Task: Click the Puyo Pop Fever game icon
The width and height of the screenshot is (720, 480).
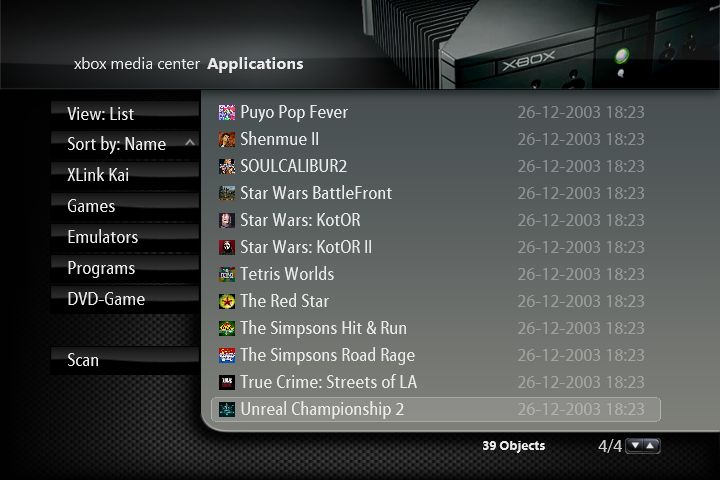Action: click(x=227, y=112)
